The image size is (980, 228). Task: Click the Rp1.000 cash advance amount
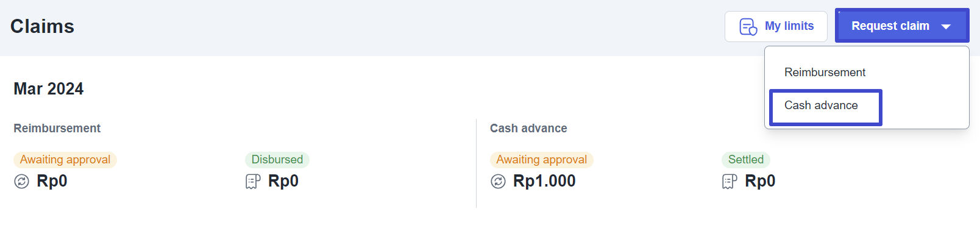click(544, 181)
